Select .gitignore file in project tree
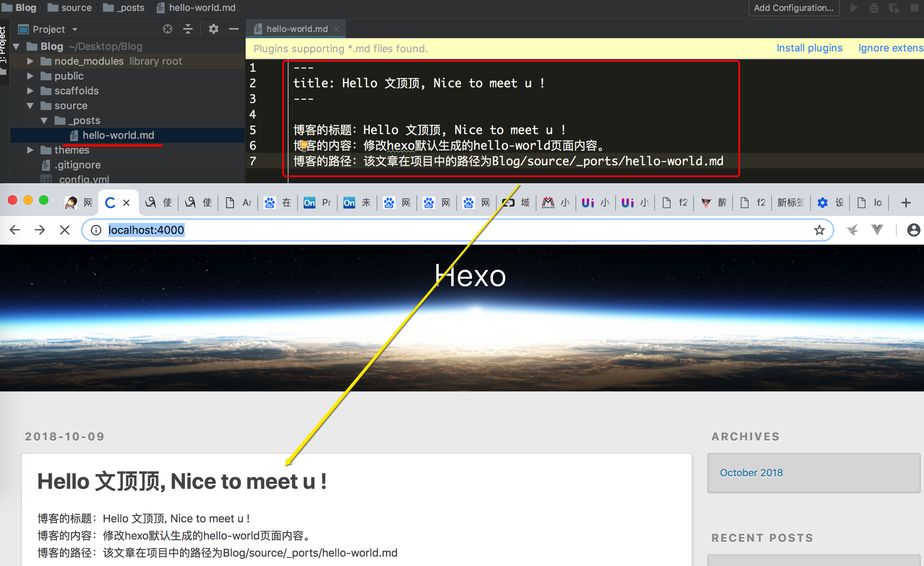The width and height of the screenshot is (924, 566). [78, 165]
